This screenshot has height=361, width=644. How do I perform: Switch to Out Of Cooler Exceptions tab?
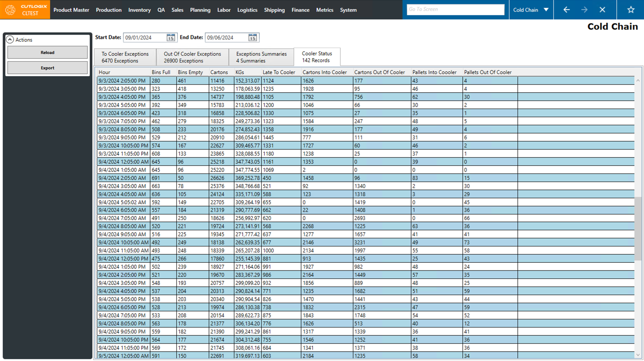(x=192, y=57)
